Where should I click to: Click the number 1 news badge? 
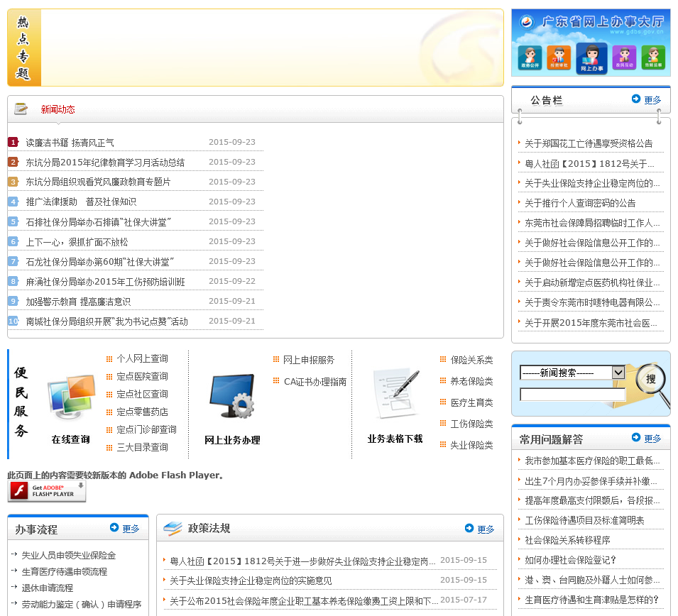point(13,142)
